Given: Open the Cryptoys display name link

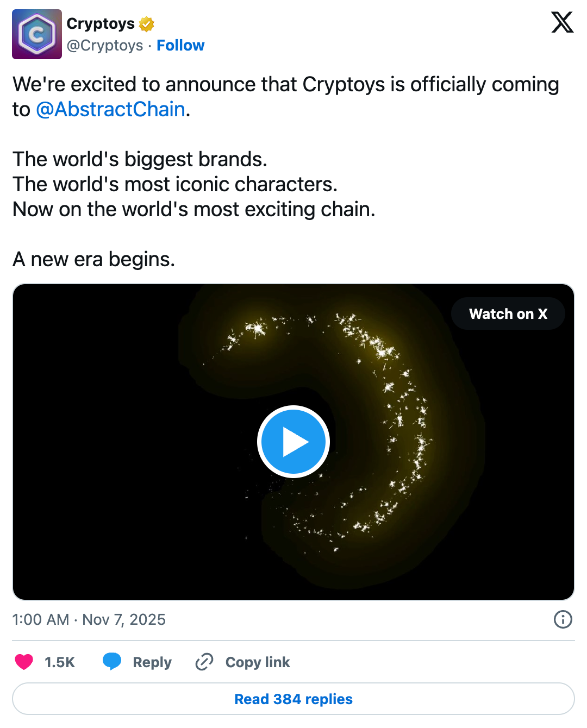Looking at the screenshot, I should click(x=101, y=24).
